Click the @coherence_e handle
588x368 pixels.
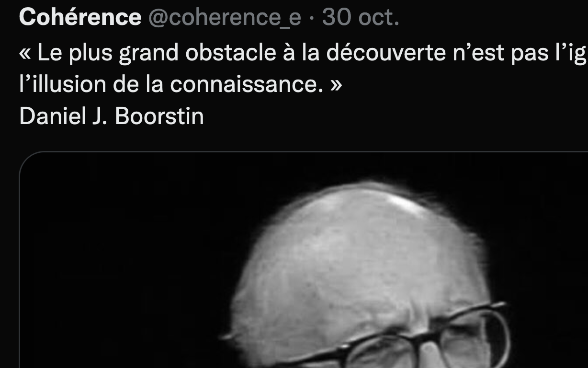(x=225, y=18)
